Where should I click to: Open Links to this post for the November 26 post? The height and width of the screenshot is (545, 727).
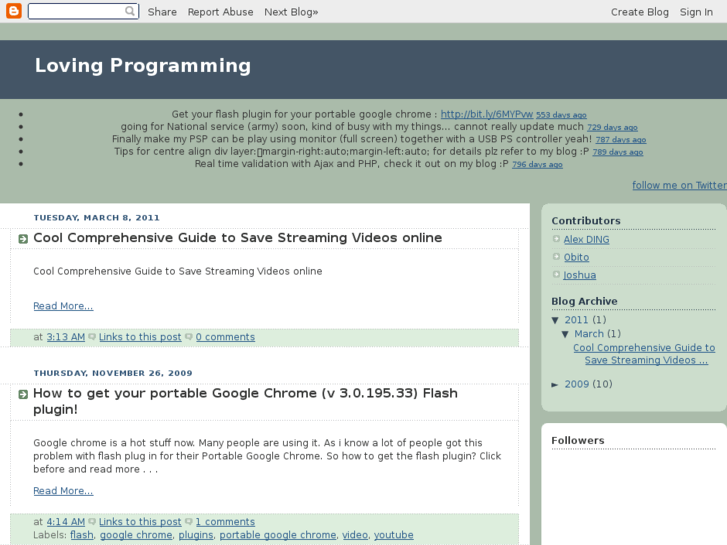pos(140,522)
